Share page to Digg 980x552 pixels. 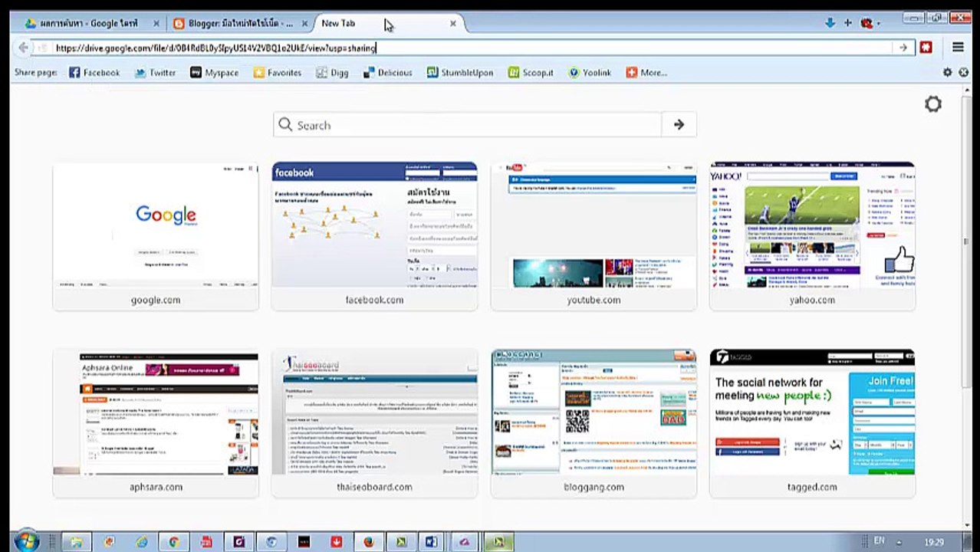(332, 73)
